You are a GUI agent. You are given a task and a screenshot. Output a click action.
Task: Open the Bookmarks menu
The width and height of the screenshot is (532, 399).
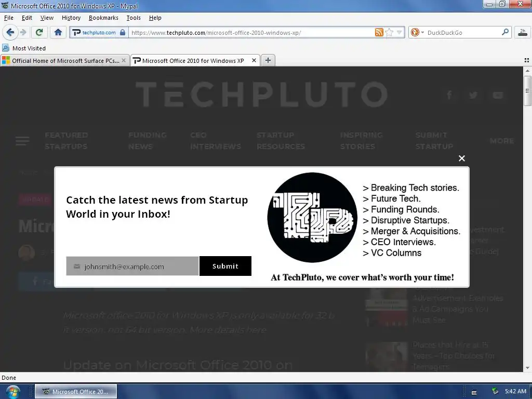point(103,18)
